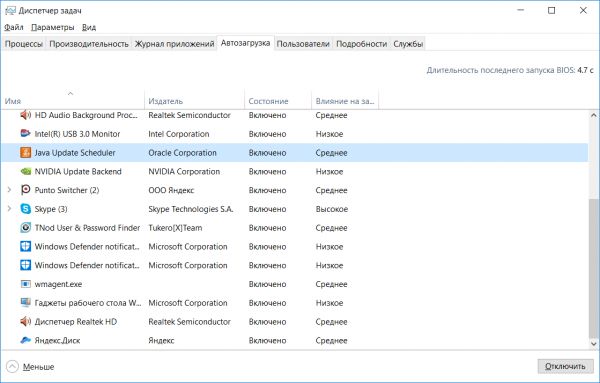Click the NVIDIA Update Backend icon
The width and height of the screenshot is (600, 383).
pos(25,171)
